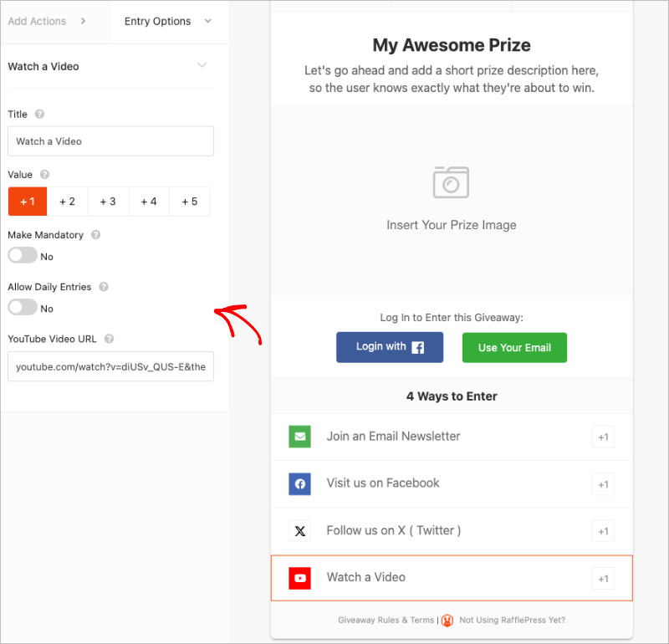This screenshot has height=644, width=669.
Task: Open the Entry Options dropdown
Action: 169,23
